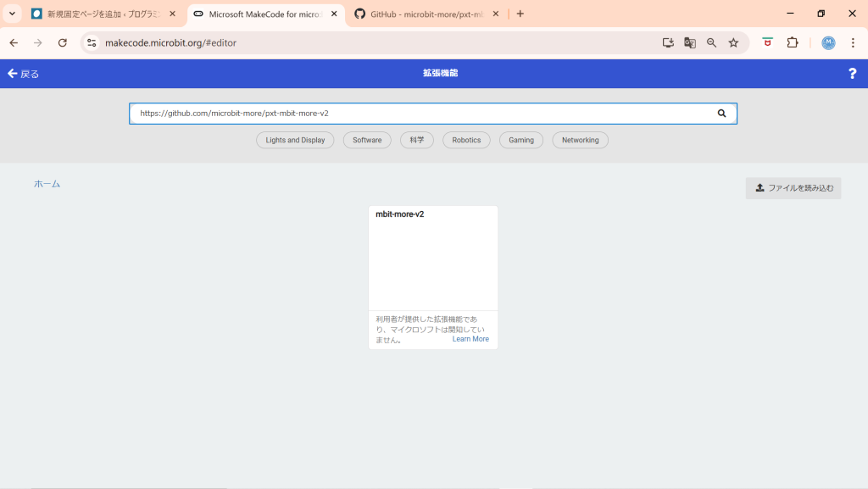The image size is (868, 489).
Task: Open Chrome three-dot menu
Action: (x=853, y=43)
